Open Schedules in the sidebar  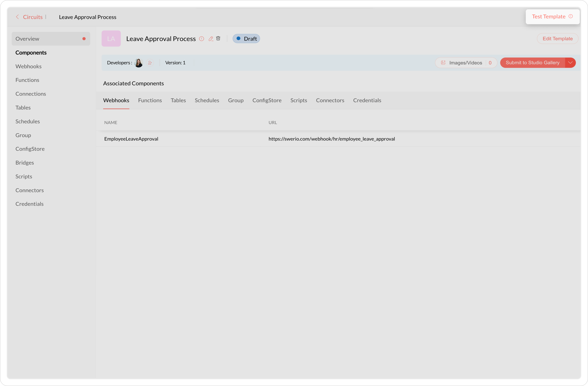point(28,121)
